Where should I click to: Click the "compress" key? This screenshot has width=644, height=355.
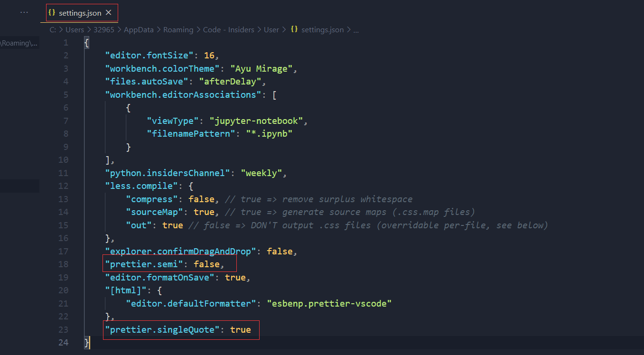coord(152,199)
